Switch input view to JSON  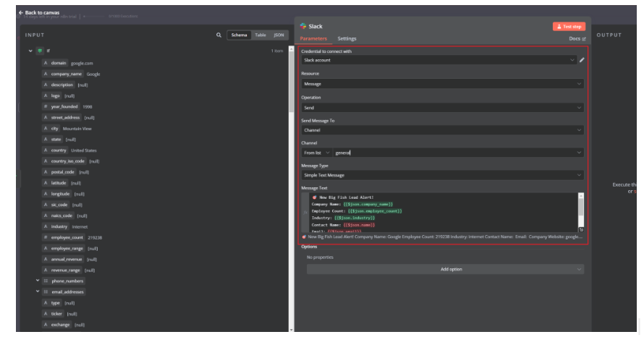point(279,35)
